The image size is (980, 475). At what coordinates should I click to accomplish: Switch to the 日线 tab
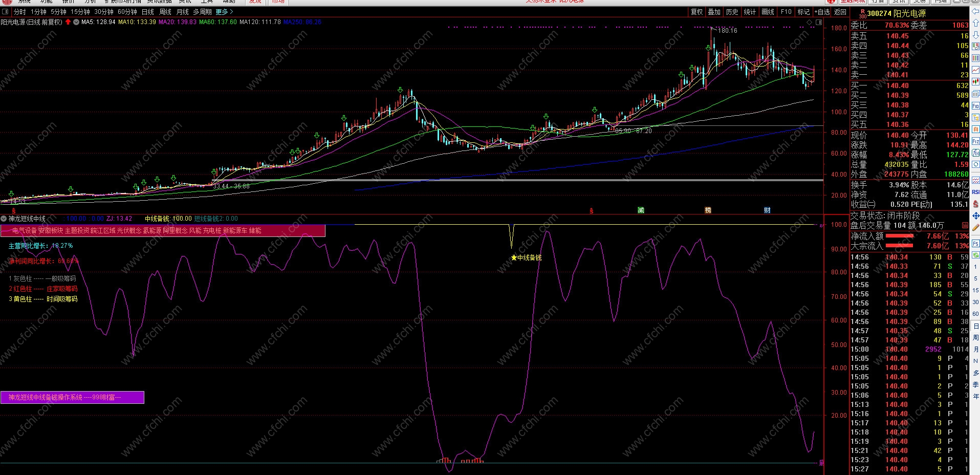click(x=147, y=12)
